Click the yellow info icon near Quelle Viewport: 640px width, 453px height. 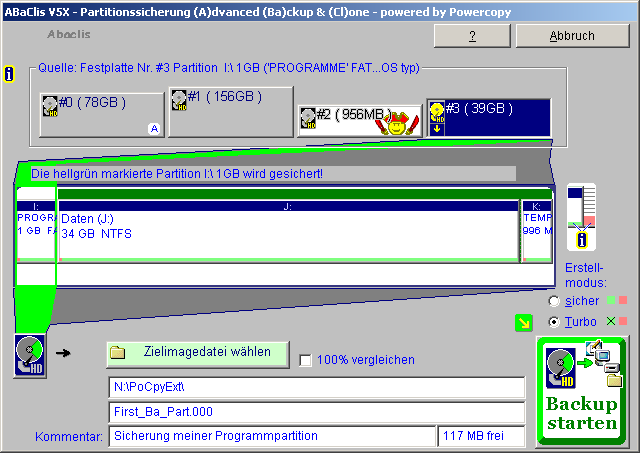click(x=10, y=74)
